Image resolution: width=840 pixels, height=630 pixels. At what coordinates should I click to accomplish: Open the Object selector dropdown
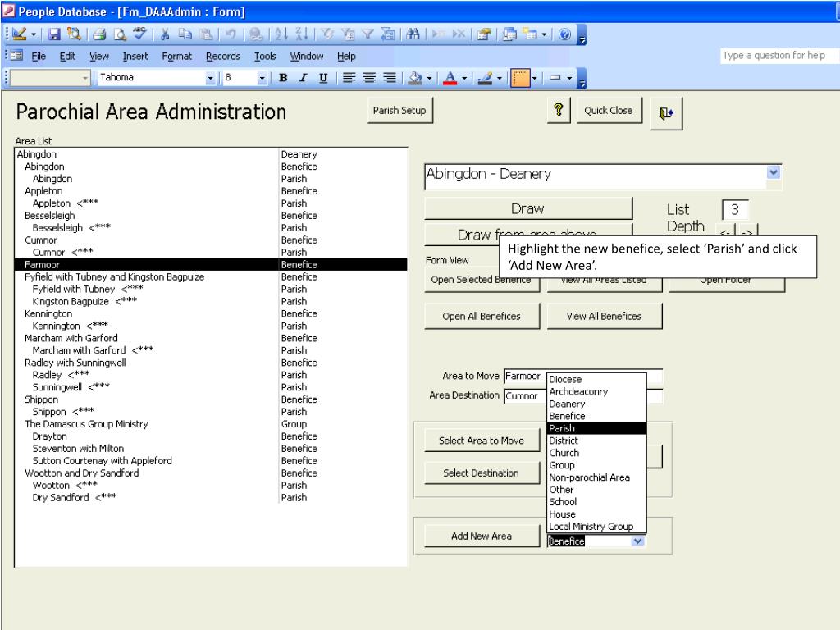84,78
